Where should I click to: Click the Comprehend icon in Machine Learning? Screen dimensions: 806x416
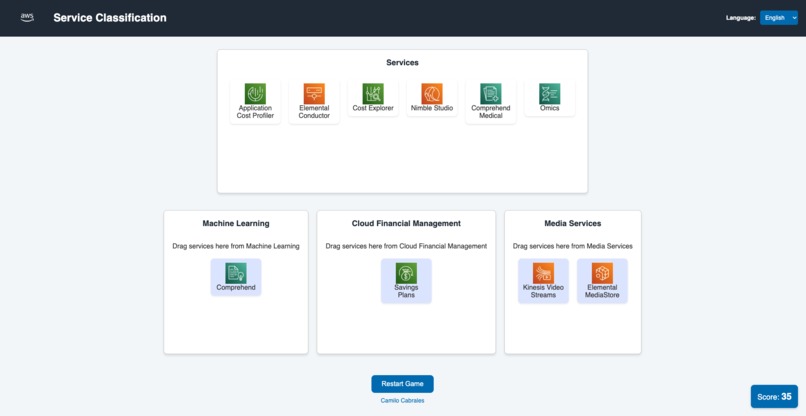tap(236, 273)
